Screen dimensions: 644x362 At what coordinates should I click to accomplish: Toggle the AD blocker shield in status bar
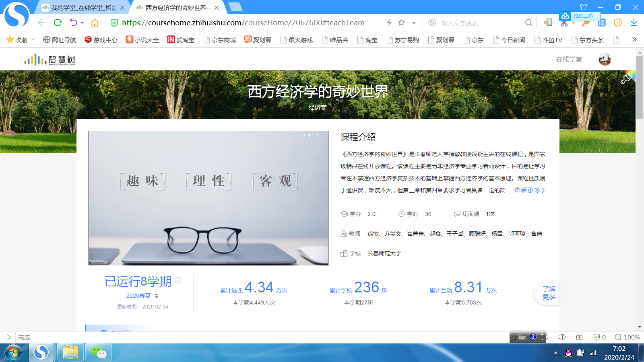click(597, 337)
